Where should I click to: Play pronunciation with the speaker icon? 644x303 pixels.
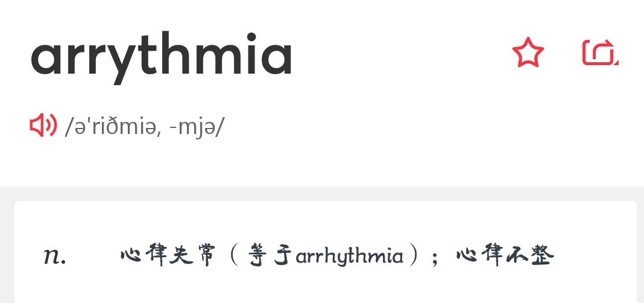click(43, 125)
